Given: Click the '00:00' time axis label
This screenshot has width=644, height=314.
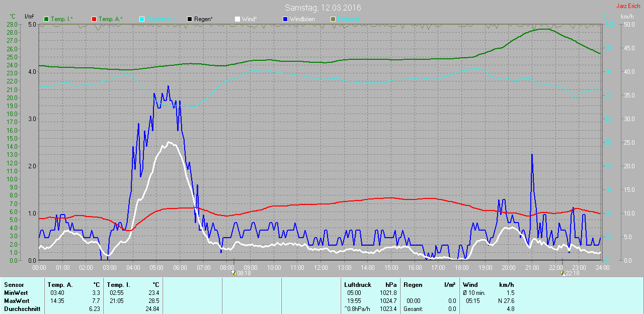Looking at the screenshot, I should point(39,267).
